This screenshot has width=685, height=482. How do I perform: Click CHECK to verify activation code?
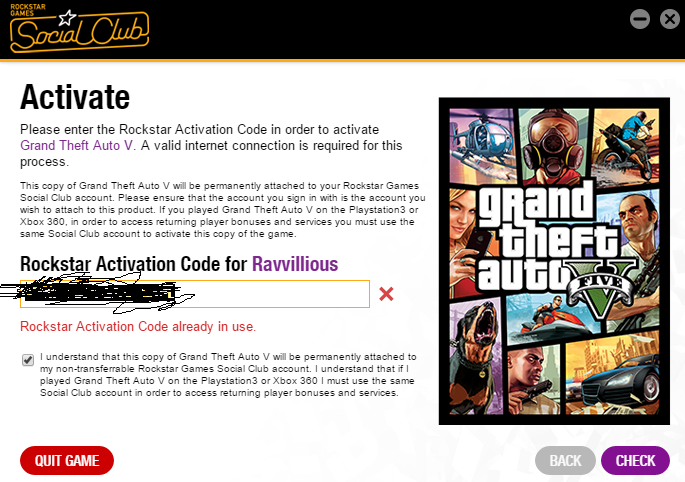tap(635, 460)
